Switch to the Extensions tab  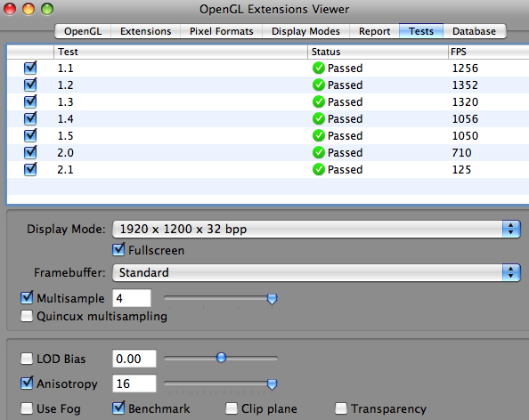(146, 31)
